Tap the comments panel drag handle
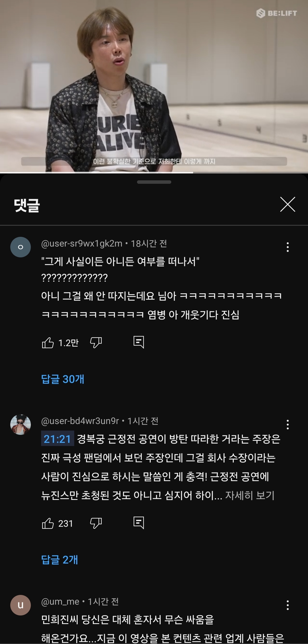The height and width of the screenshot is (644, 308). point(154,182)
